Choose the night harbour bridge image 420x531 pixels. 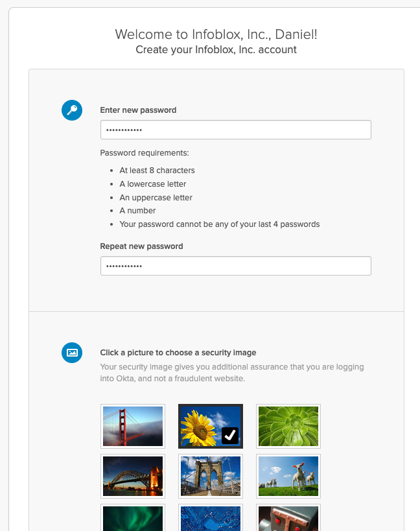(133, 477)
